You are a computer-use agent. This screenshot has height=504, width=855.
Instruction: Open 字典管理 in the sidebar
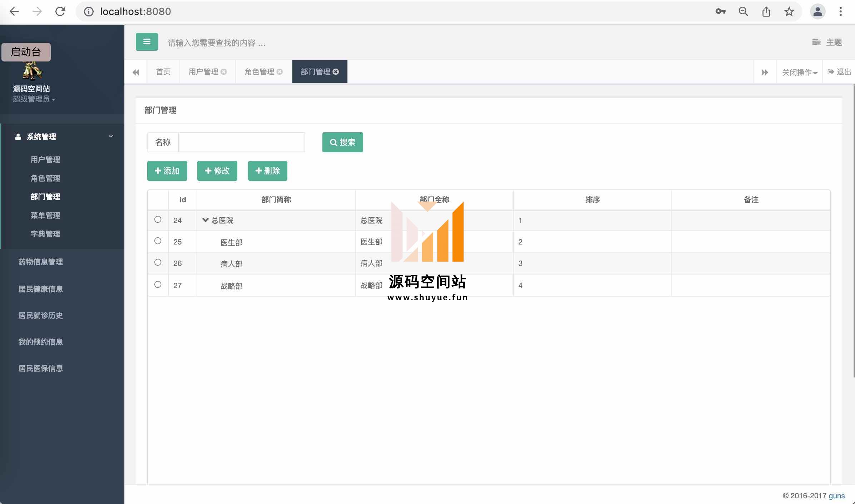pos(45,234)
